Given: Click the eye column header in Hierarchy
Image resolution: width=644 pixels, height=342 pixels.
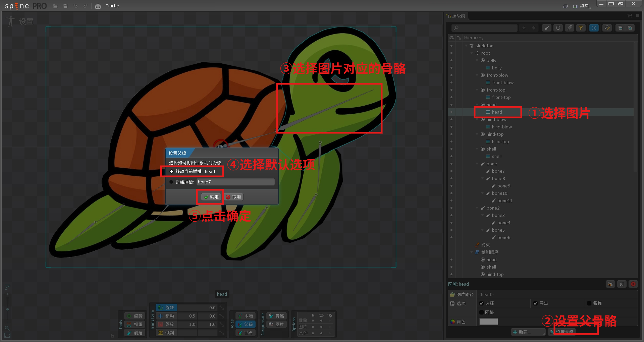Looking at the screenshot, I should coord(451,38).
